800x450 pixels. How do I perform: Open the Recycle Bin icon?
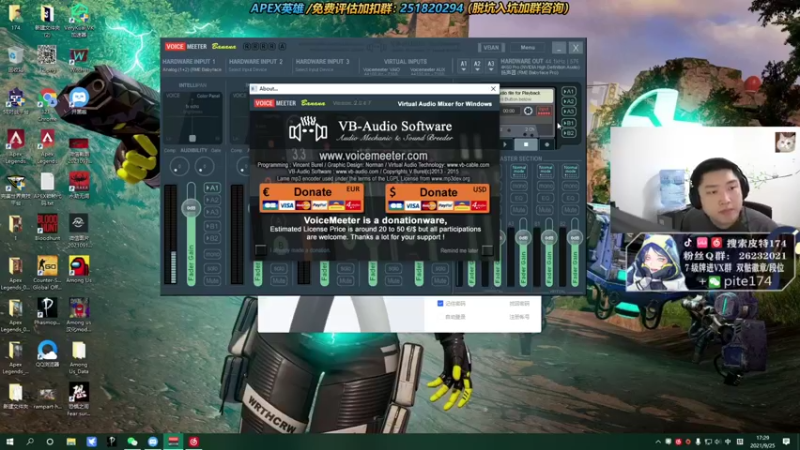(15, 56)
